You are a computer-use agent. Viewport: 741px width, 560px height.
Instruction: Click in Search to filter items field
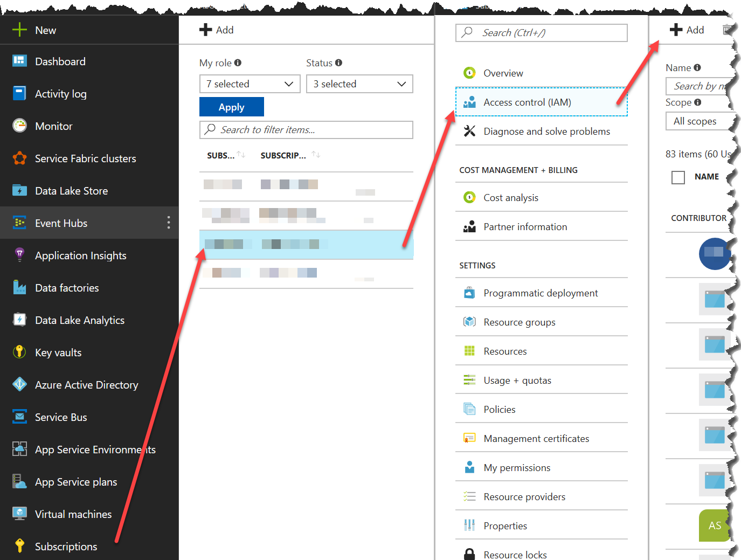point(306,130)
